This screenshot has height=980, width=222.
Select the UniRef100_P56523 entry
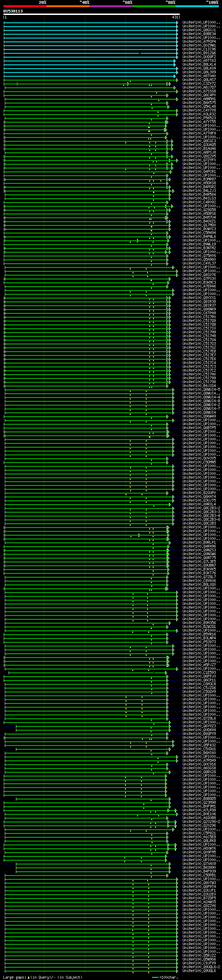[x=199, y=118]
